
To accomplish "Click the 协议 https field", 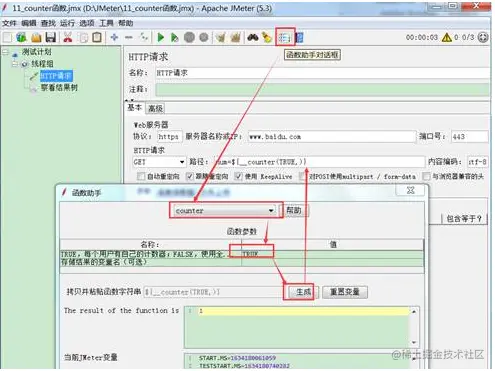I will pos(170,137).
